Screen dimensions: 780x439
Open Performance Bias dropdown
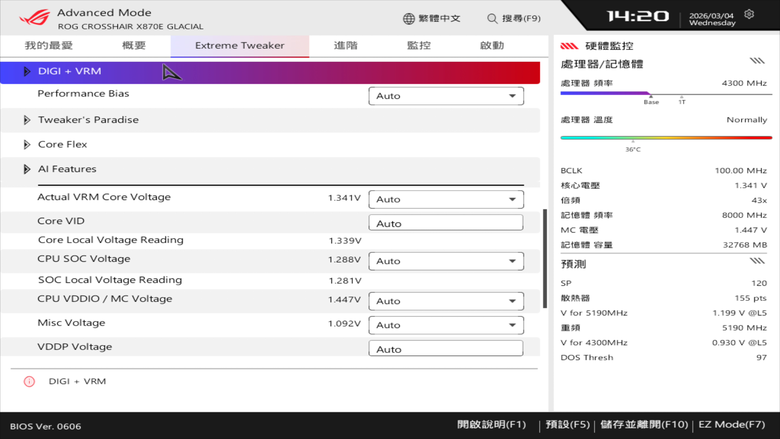coord(446,96)
